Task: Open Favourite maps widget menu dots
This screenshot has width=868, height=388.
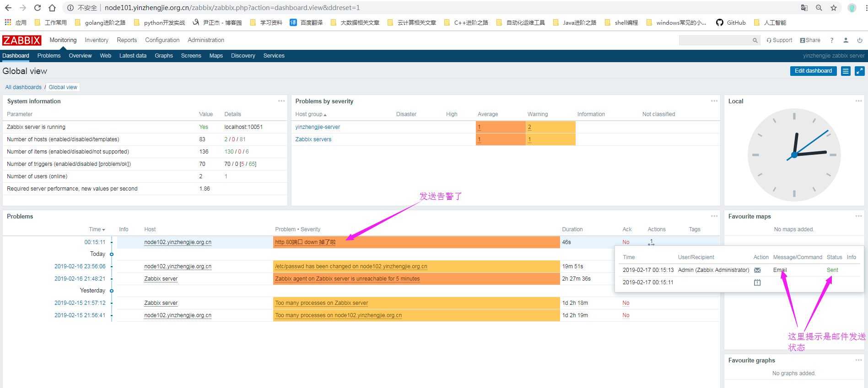Action: pyautogui.click(x=858, y=216)
